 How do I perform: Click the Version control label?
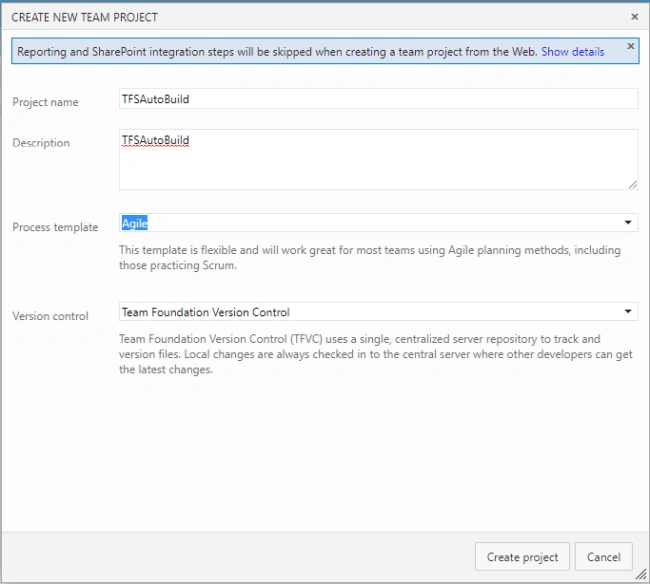[x=50, y=316]
